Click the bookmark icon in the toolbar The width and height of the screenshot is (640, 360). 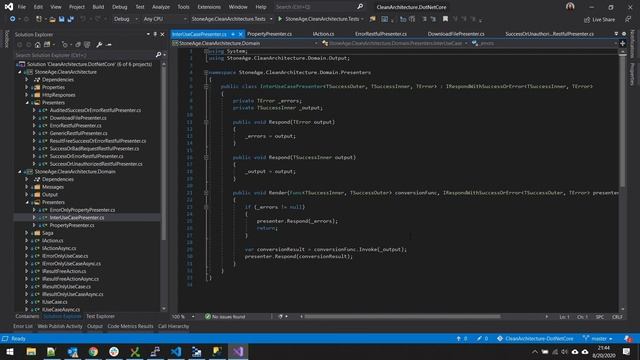tap(445, 19)
